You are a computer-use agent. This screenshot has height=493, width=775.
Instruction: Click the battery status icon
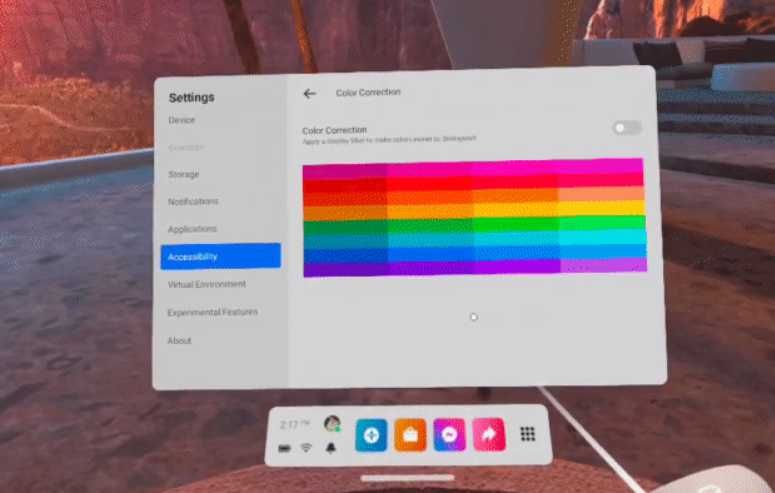[x=283, y=447]
